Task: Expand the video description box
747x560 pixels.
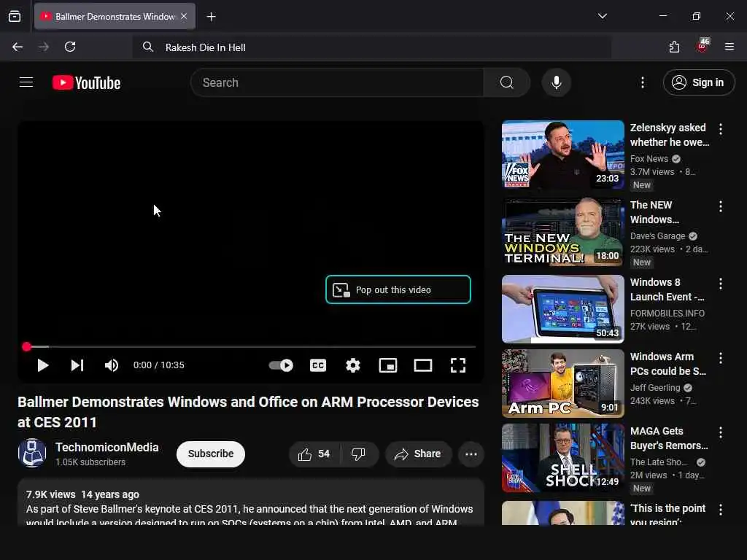Action: click(x=251, y=502)
